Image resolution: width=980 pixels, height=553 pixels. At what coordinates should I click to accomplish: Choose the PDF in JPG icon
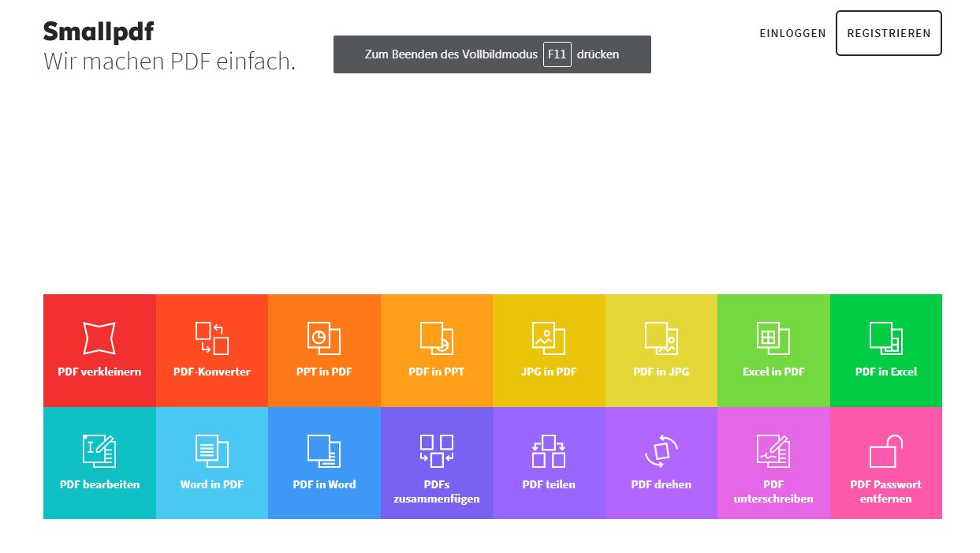pos(661,338)
